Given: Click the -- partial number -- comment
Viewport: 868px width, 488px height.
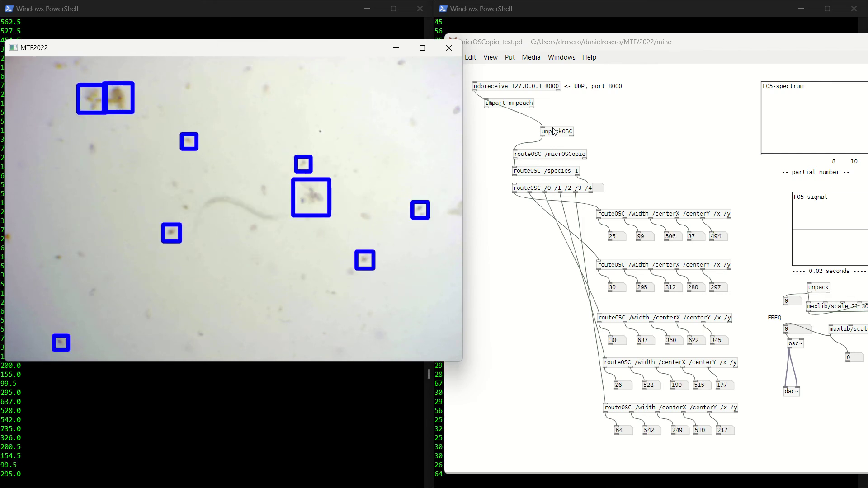Looking at the screenshot, I should 816,172.
